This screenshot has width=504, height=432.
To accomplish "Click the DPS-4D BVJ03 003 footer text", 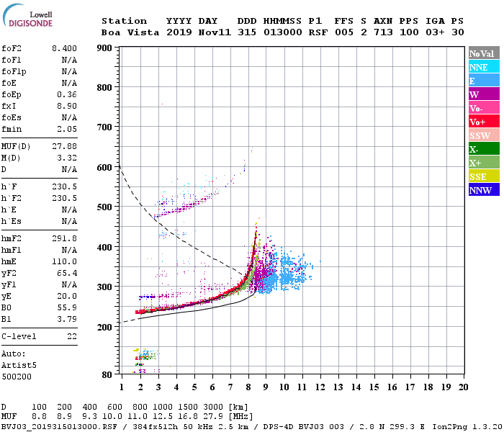I will pos(303,427).
